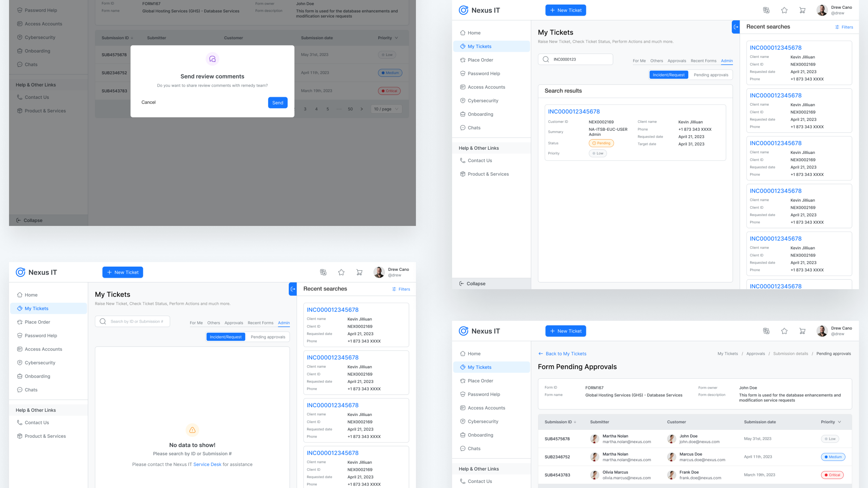Click the back arrow beside Back to My Tickets
This screenshot has width=868, height=488.
[540, 354]
